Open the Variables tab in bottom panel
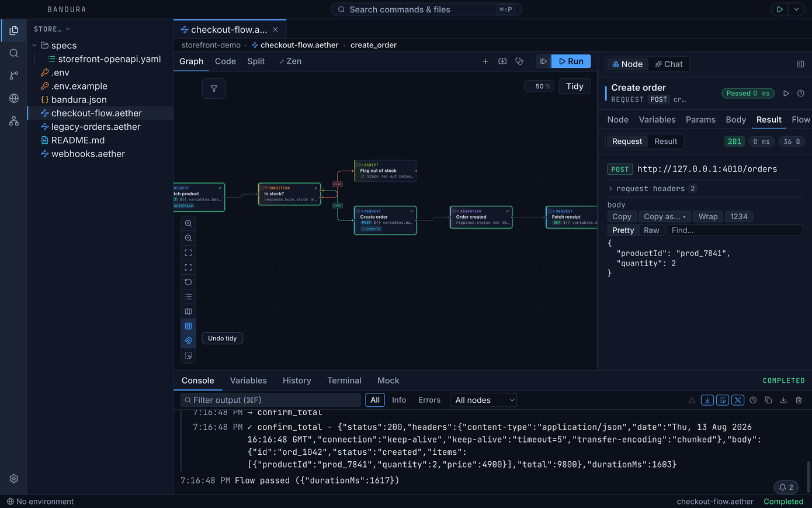The image size is (812, 508). (x=248, y=381)
